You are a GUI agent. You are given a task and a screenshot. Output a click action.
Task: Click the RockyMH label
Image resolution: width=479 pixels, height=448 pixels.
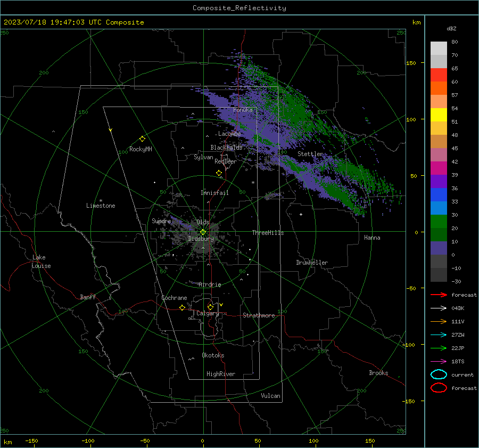point(141,149)
